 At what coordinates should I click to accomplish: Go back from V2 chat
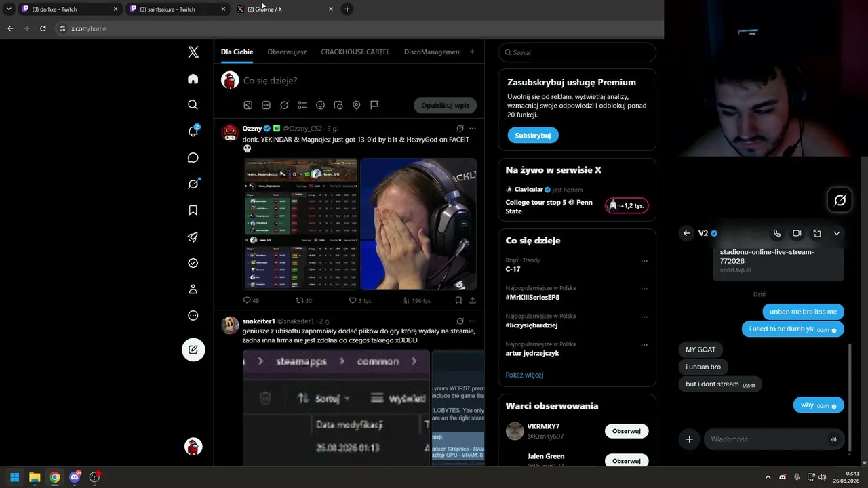pos(687,233)
